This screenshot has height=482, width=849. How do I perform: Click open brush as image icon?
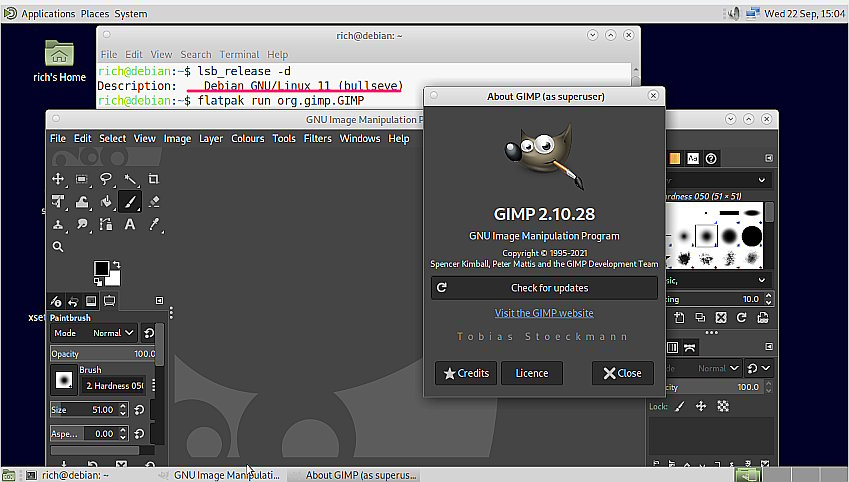pos(763,318)
